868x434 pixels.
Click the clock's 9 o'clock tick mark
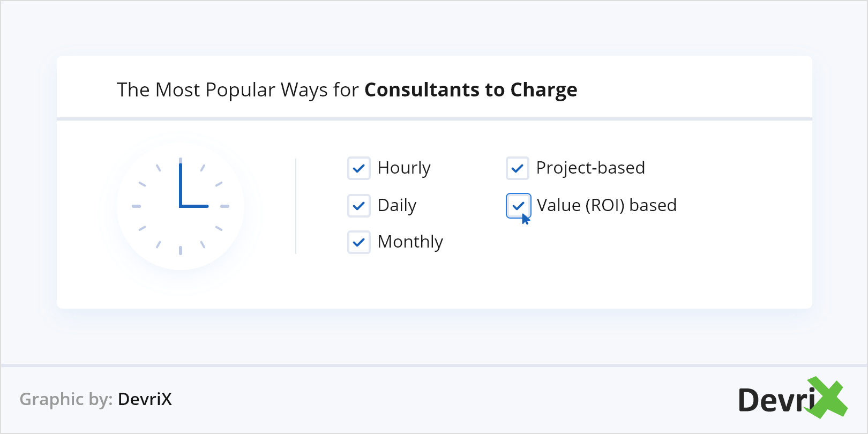pos(136,206)
